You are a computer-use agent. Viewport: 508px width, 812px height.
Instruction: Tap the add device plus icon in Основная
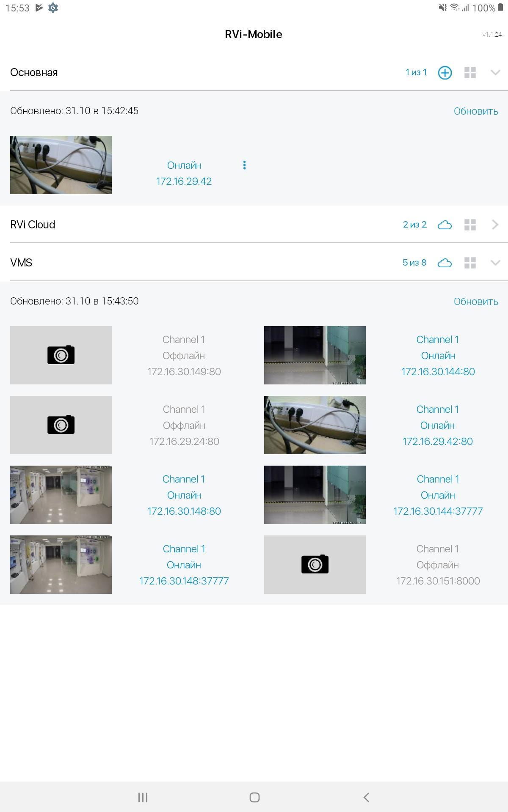pos(444,73)
